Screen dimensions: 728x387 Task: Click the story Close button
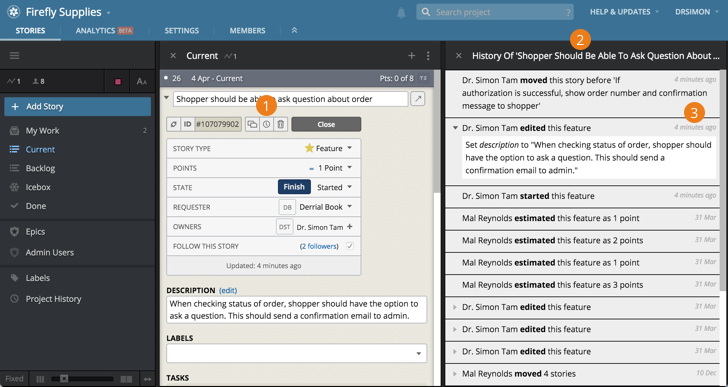click(x=326, y=124)
